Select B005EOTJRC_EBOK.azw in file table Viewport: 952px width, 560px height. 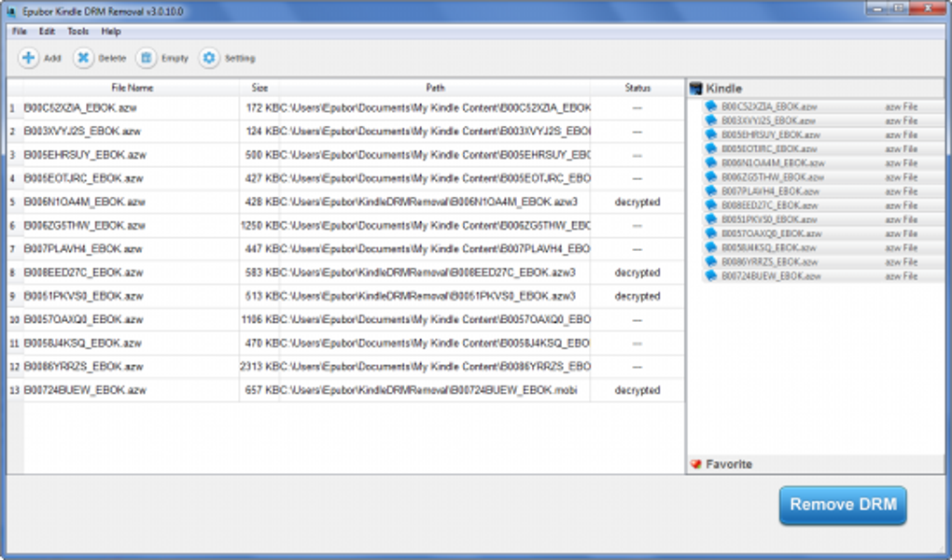(83, 178)
